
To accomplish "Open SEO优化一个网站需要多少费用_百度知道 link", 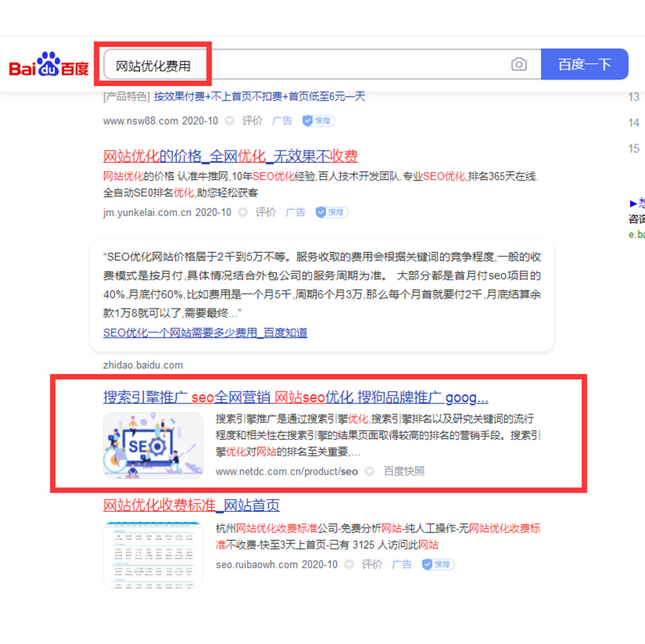I will coord(205,333).
